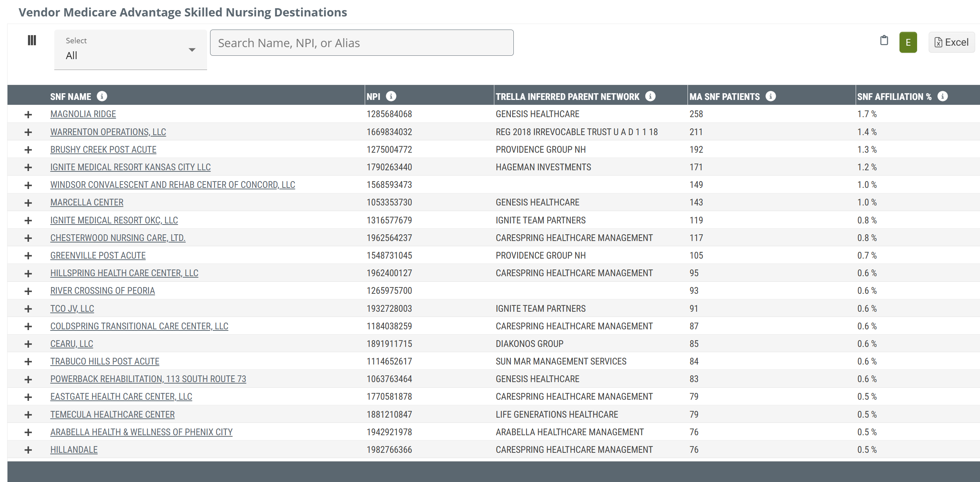The height and width of the screenshot is (482, 980).
Task: Open WARRENTON OPERATIONS, LLC link
Action: tap(108, 132)
